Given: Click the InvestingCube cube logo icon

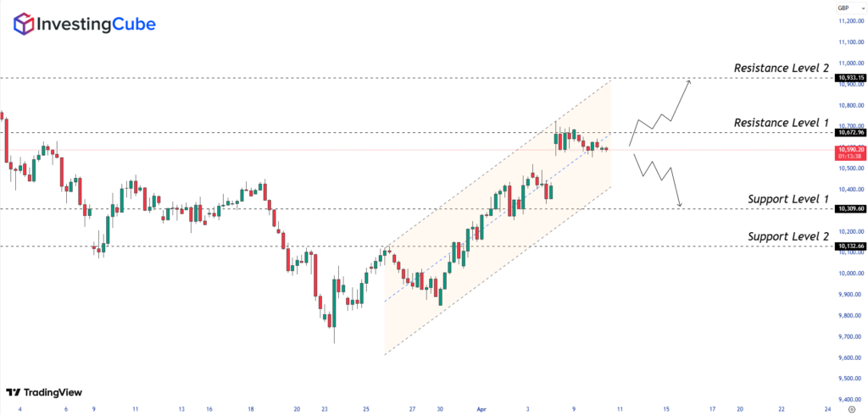Looking at the screenshot, I should tap(25, 24).
